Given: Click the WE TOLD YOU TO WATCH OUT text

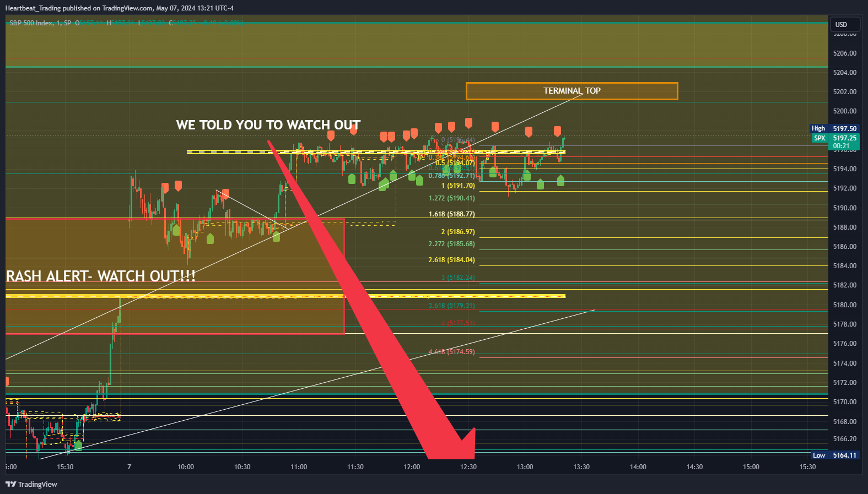Looking at the screenshot, I should 268,125.
